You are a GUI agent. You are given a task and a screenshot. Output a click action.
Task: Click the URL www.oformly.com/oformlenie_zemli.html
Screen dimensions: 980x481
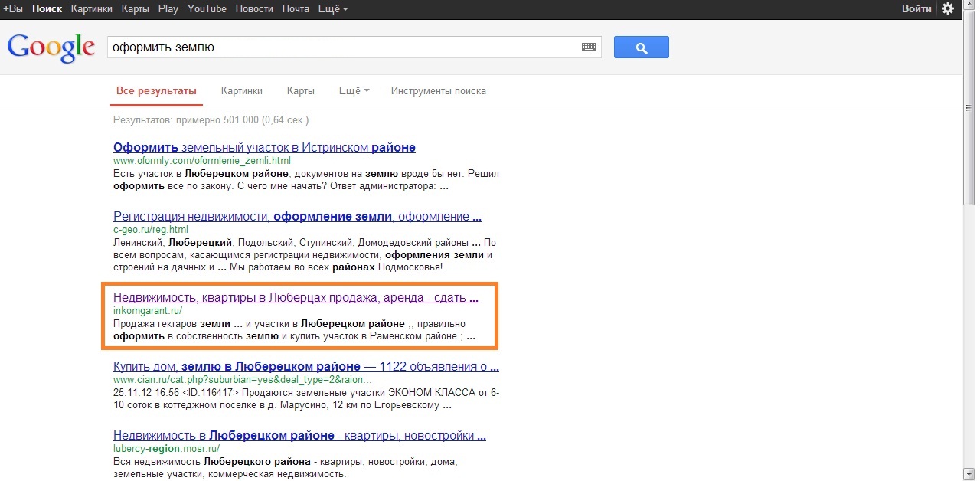tap(202, 161)
